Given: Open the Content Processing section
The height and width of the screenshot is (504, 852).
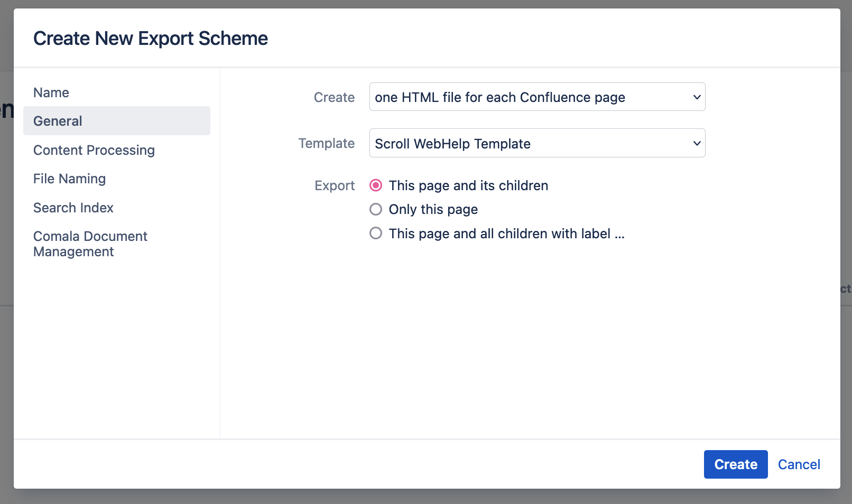Looking at the screenshot, I should coord(94,150).
